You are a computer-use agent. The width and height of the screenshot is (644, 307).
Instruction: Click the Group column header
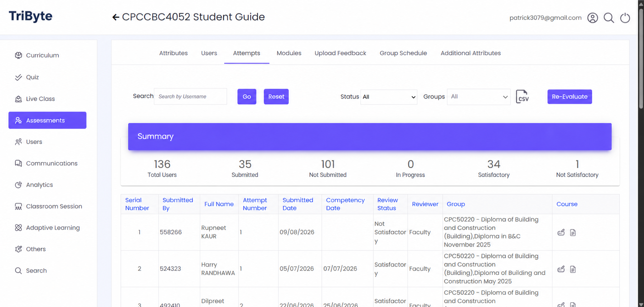pyautogui.click(x=456, y=204)
